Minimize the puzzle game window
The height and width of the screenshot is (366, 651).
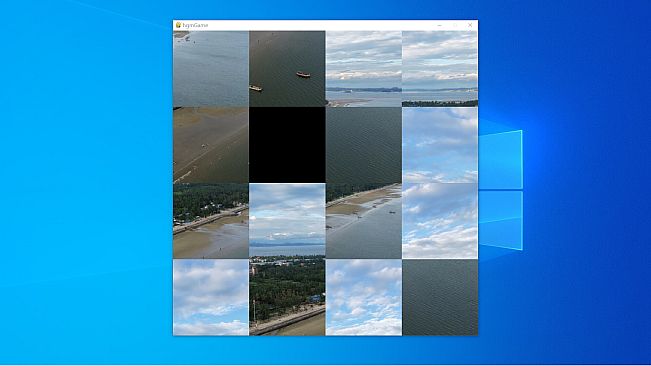pos(439,25)
